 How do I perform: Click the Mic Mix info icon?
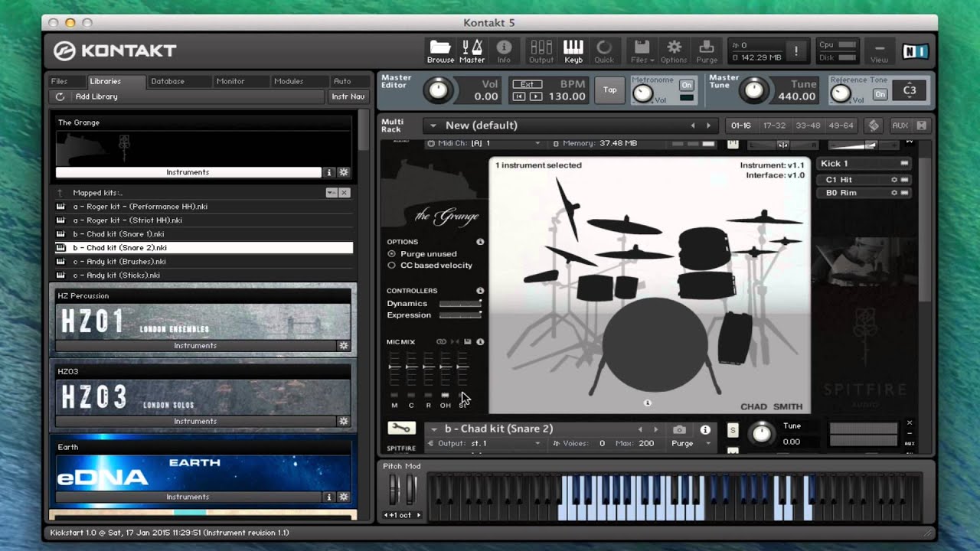(x=480, y=342)
